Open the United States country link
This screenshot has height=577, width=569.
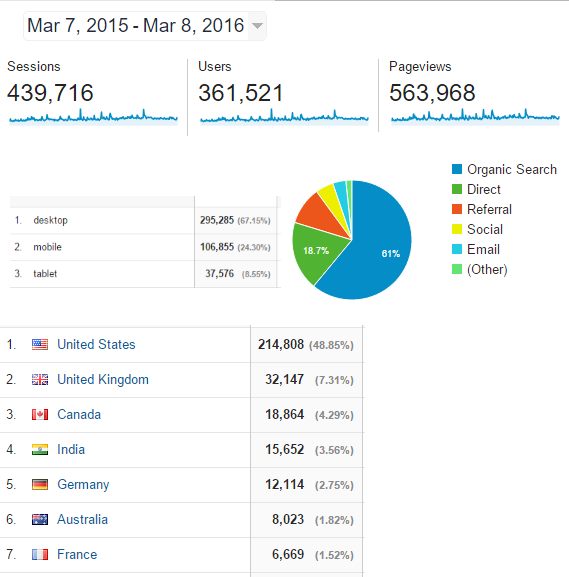coord(96,344)
